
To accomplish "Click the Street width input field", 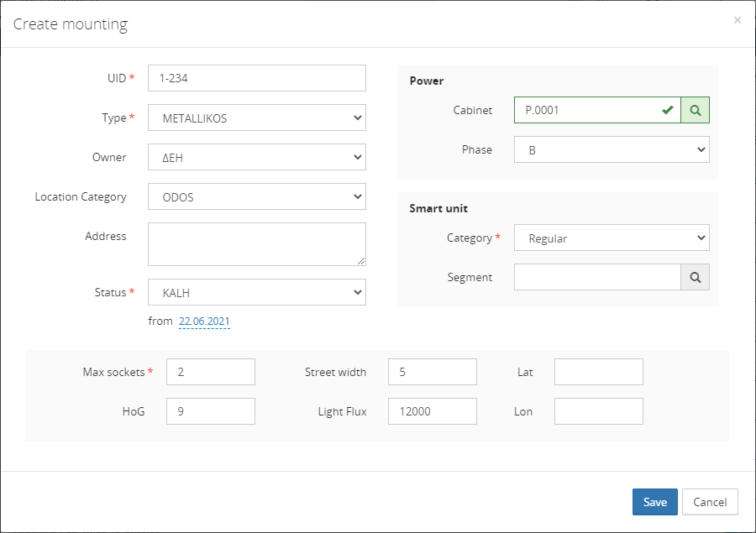I will tap(432, 372).
